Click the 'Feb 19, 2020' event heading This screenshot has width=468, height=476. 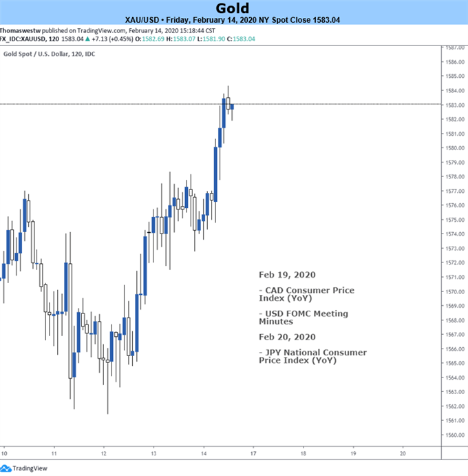[287, 275]
